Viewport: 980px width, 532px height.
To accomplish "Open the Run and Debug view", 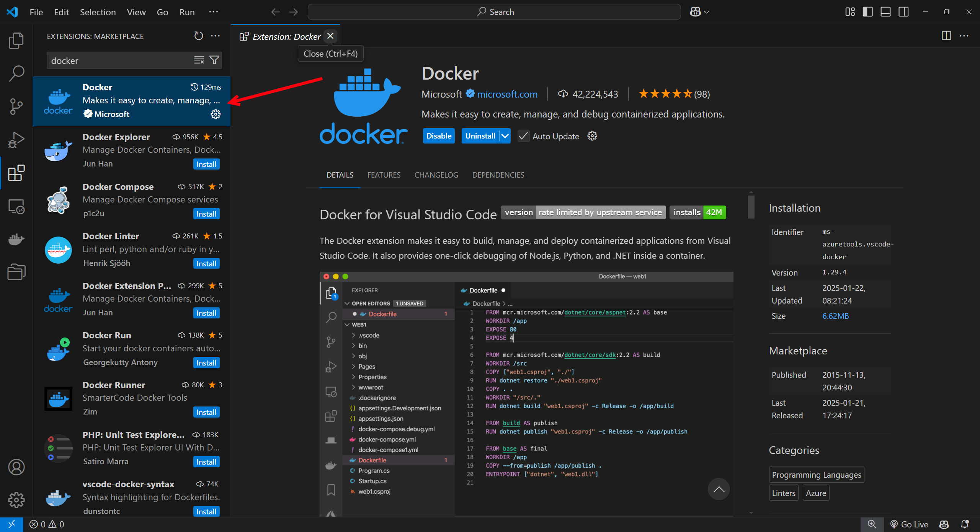I will pos(16,139).
